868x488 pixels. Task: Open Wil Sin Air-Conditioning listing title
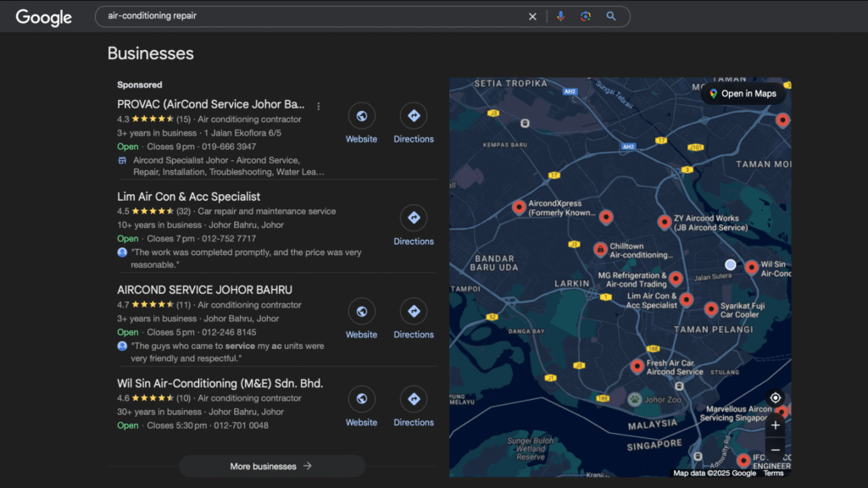tap(220, 384)
